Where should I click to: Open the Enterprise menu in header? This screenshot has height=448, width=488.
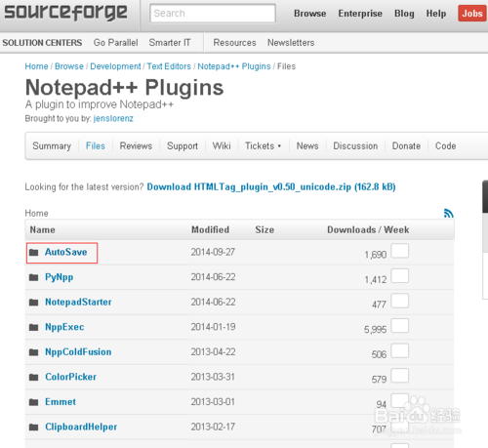click(360, 14)
